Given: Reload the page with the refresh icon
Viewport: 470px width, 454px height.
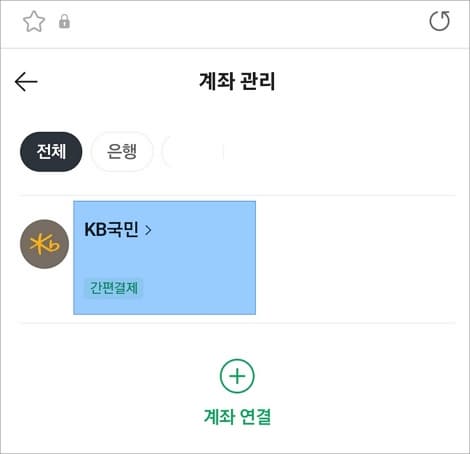Looking at the screenshot, I should pos(439,21).
